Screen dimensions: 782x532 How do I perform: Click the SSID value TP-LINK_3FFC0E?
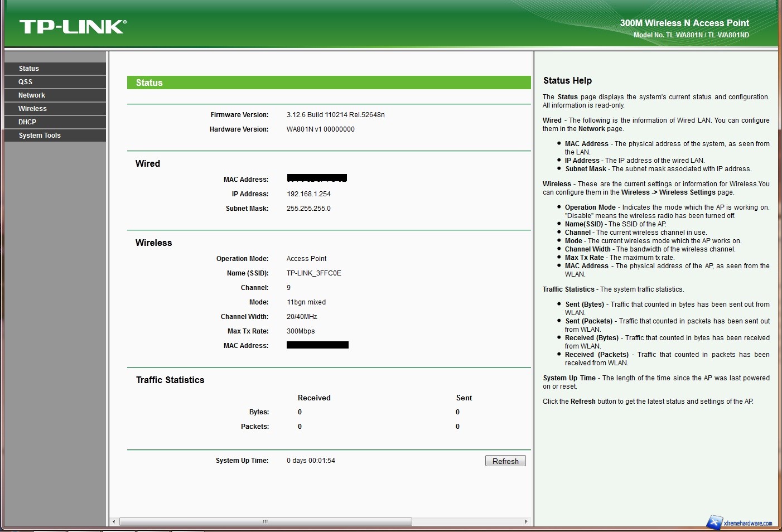coord(313,273)
